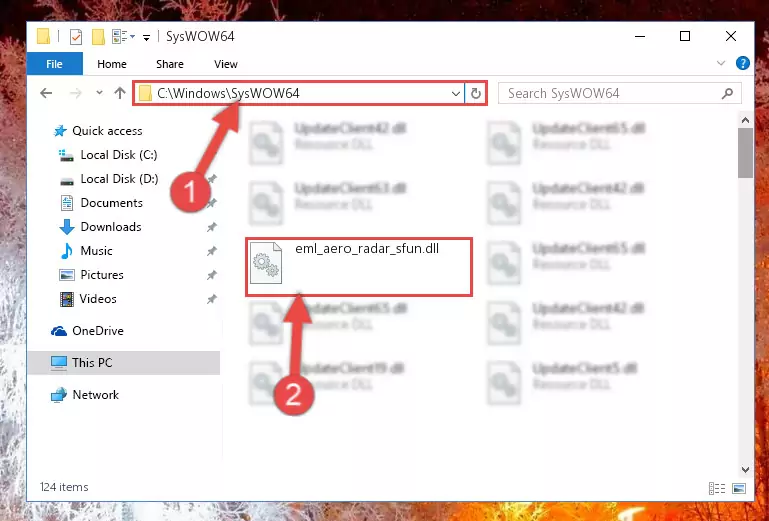Go up one folder level
The width and height of the screenshot is (769, 521).
(x=120, y=93)
